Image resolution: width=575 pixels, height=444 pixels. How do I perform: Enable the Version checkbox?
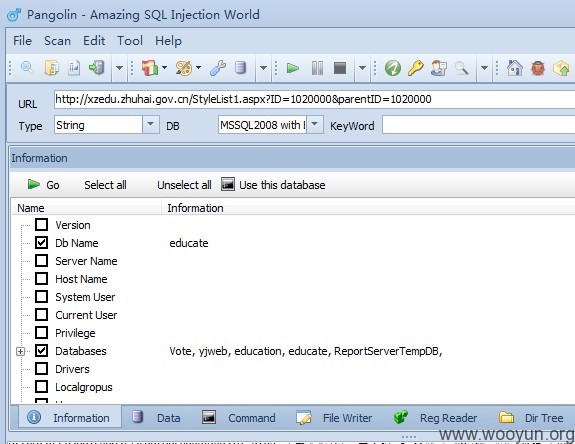point(41,224)
